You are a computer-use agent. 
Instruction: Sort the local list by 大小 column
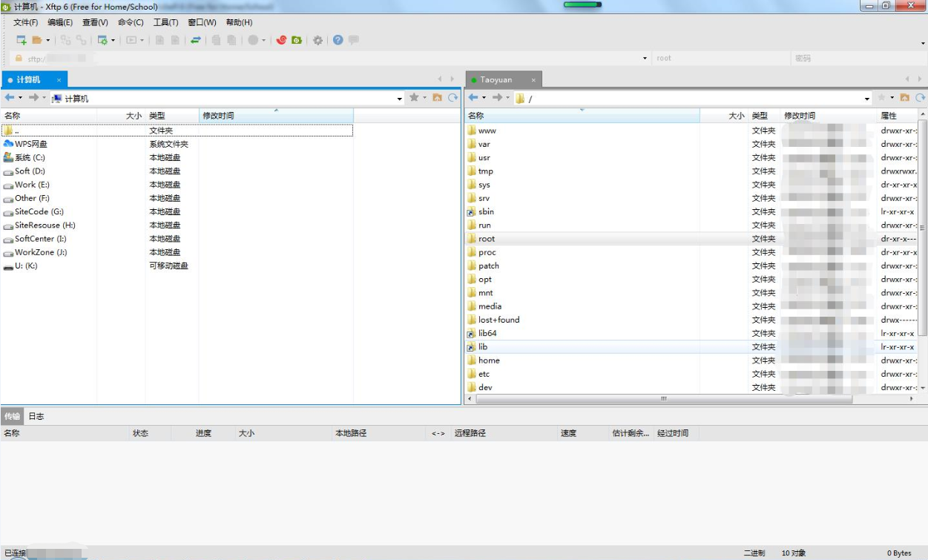[x=121, y=116]
